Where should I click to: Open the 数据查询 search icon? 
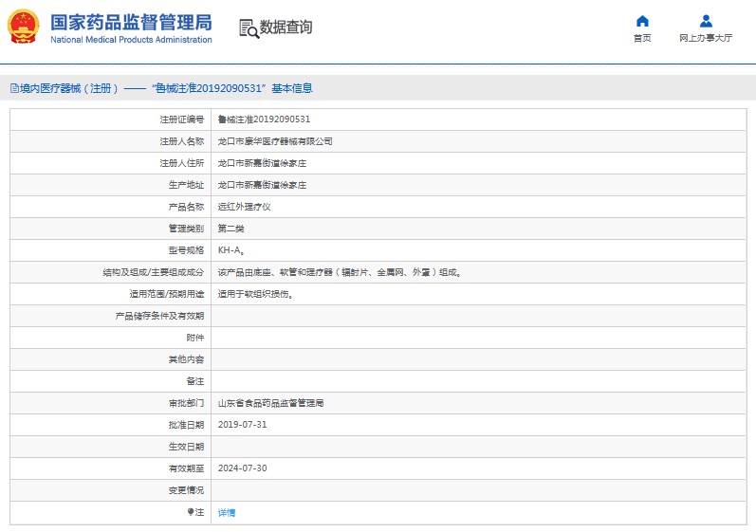pos(249,28)
